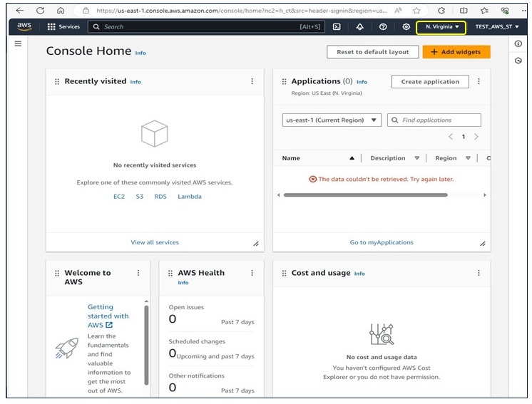The height and width of the screenshot is (404, 532).
Task: Open console settings gear
Action: pos(406,26)
